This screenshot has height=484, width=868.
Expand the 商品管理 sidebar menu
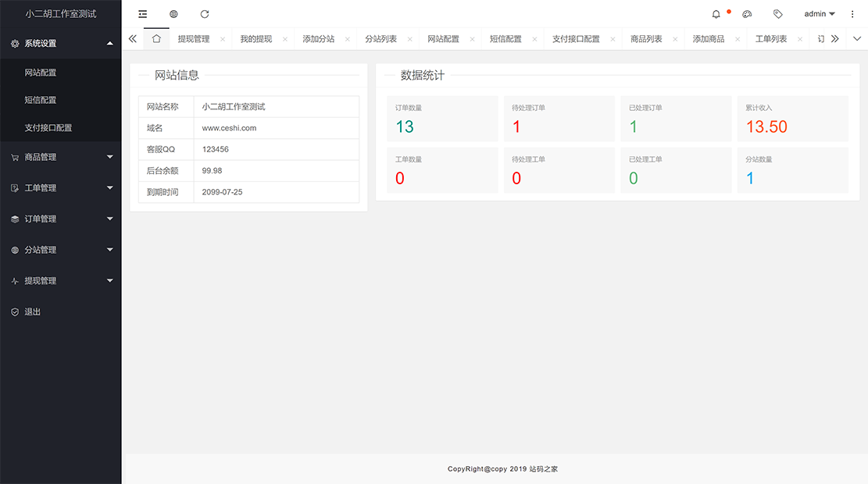(x=61, y=157)
